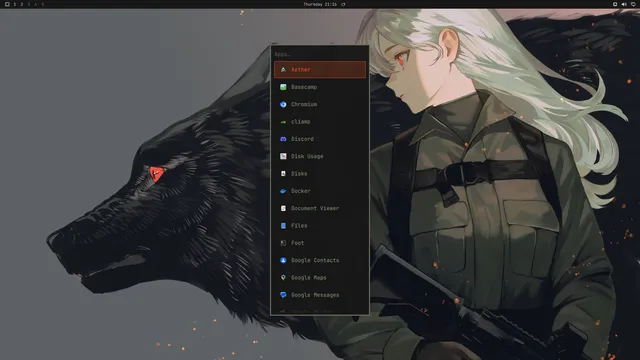Click the Google Messages icon
640x360 pixels.
(x=283, y=295)
